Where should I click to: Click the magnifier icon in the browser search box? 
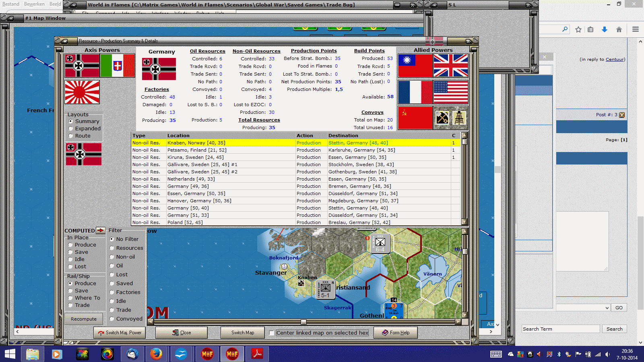tap(565, 29)
